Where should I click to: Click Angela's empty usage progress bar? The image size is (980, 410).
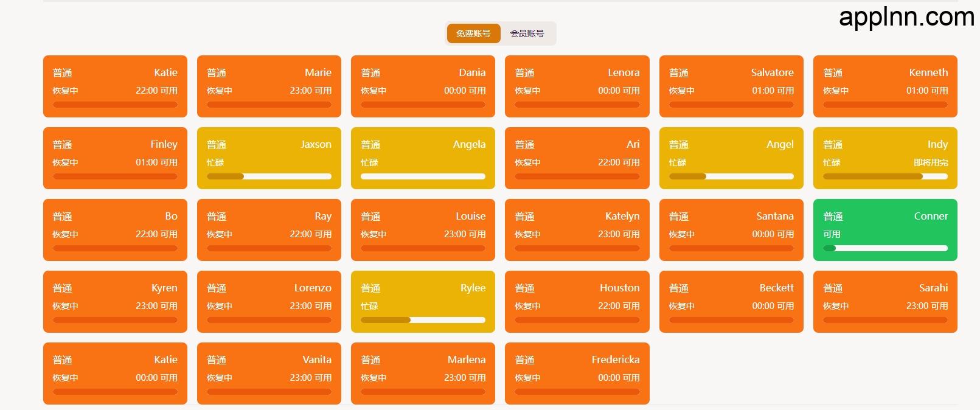click(x=423, y=176)
